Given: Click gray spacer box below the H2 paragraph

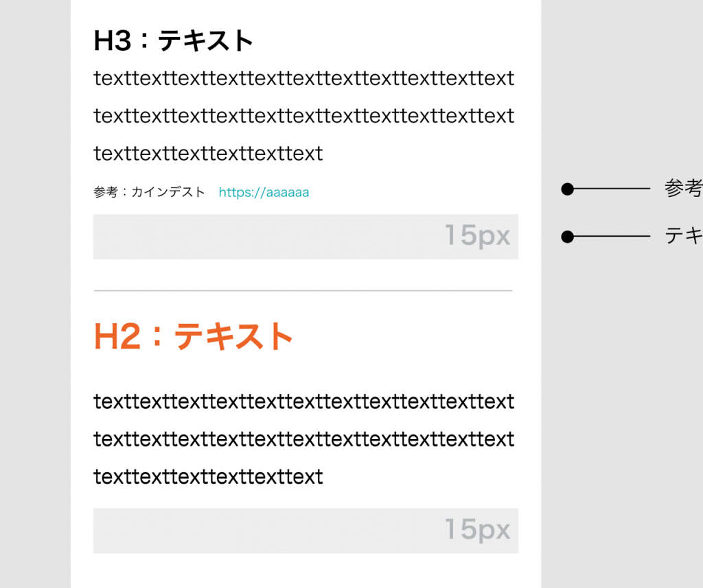Looking at the screenshot, I should point(306,530).
